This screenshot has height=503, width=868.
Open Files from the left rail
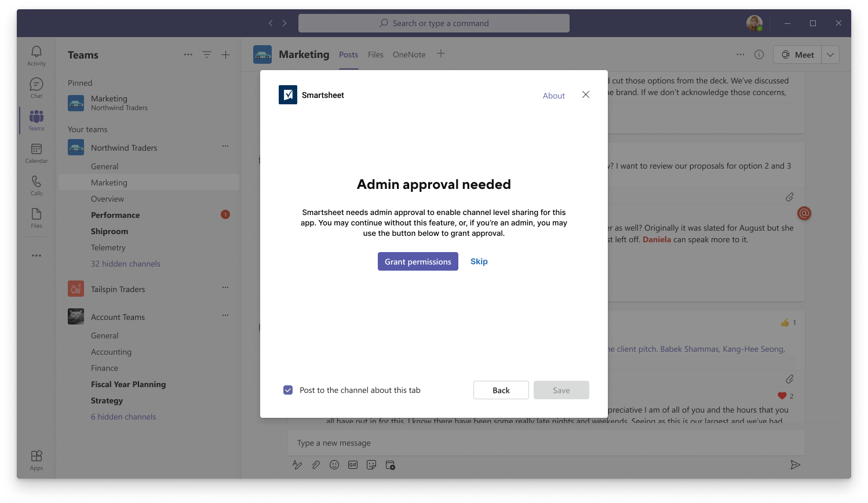pyautogui.click(x=36, y=217)
